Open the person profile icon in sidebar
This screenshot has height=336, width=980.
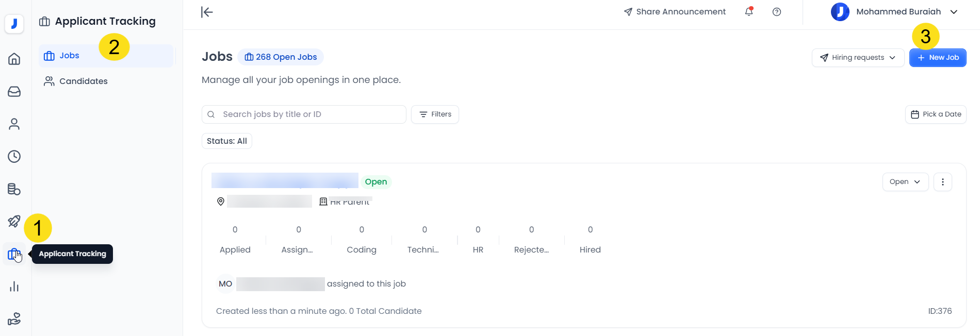(x=14, y=124)
